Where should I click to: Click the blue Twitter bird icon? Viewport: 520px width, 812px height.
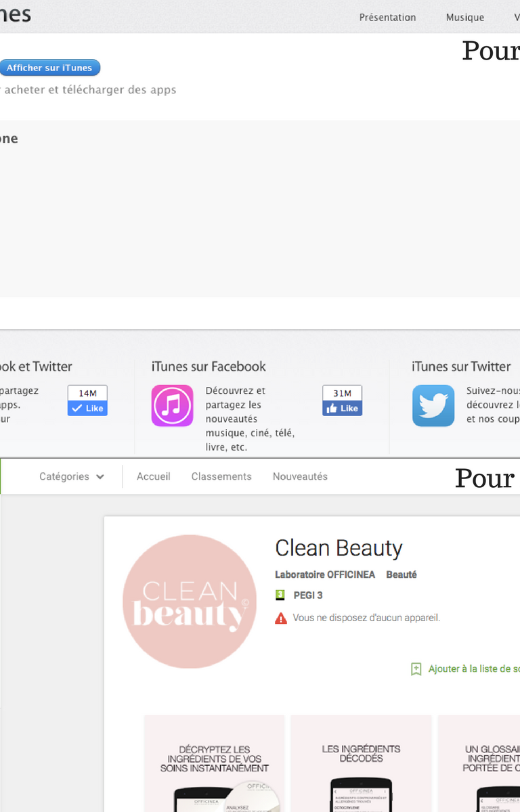(x=433, y=405)
